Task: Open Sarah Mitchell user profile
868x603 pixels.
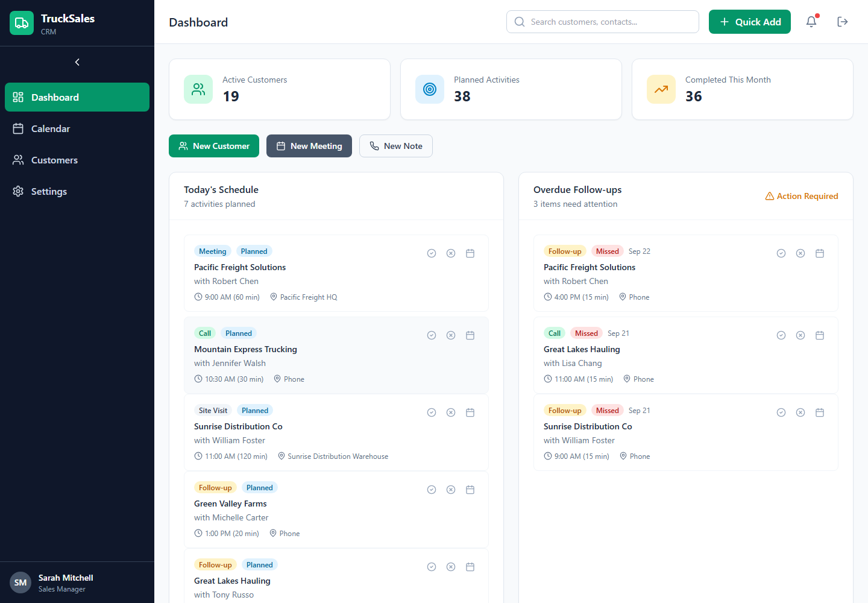Action: pos(77,582)
